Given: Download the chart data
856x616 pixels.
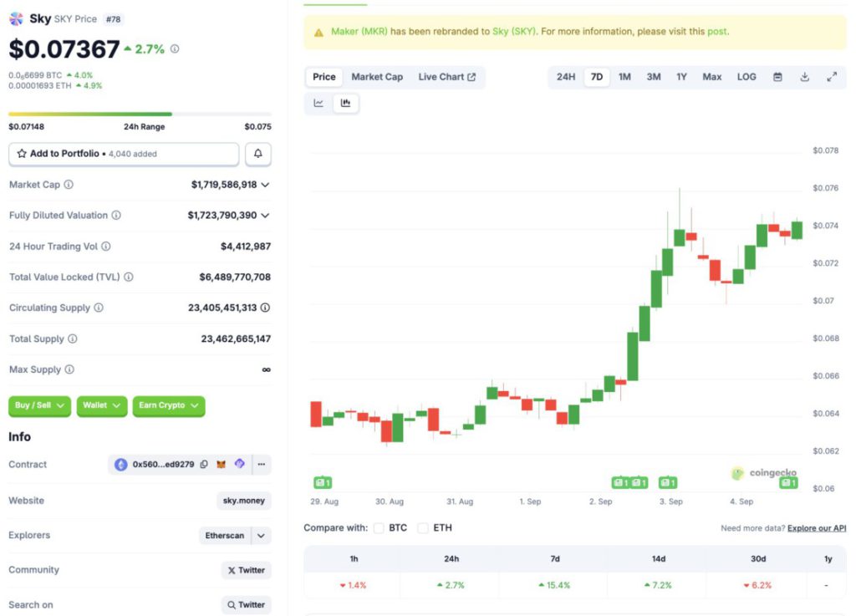Looking at the screenshot, I should tap(804, 77).
